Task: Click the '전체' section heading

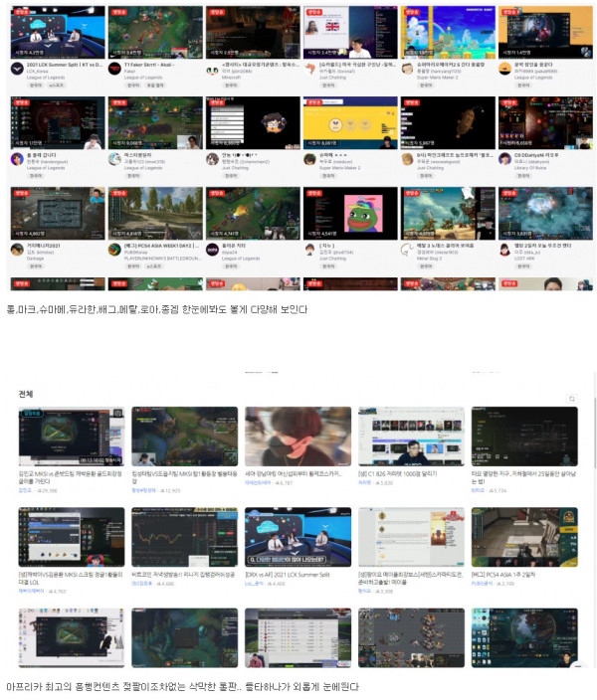Action: coord(26,394)
